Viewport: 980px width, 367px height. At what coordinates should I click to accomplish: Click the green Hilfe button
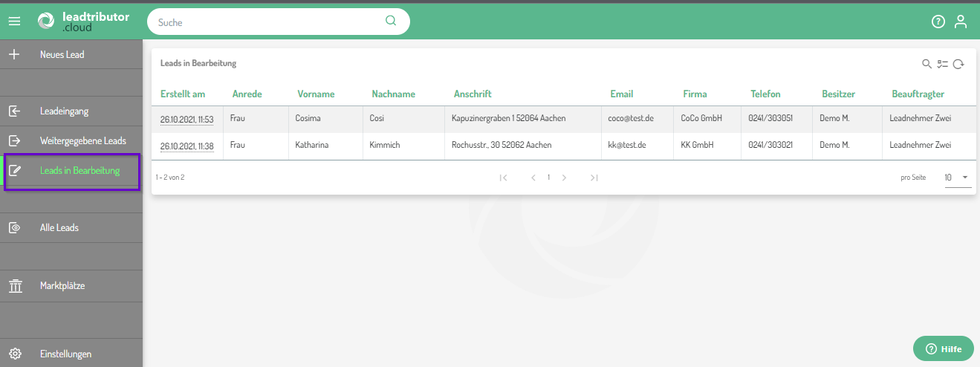(x=943, y=348)
